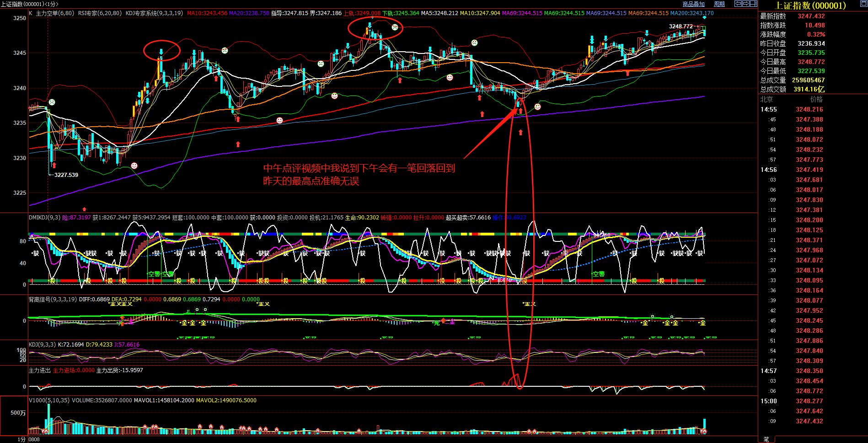Click the MA10:3247.904 legend value
Screen dimensions: 868x443
point(480,13)
